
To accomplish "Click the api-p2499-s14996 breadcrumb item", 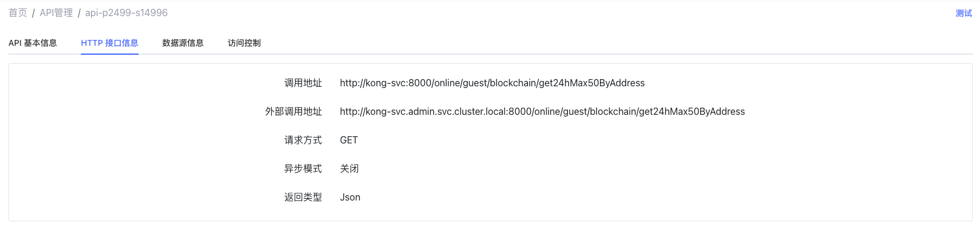I will click(x=126, y=12).
